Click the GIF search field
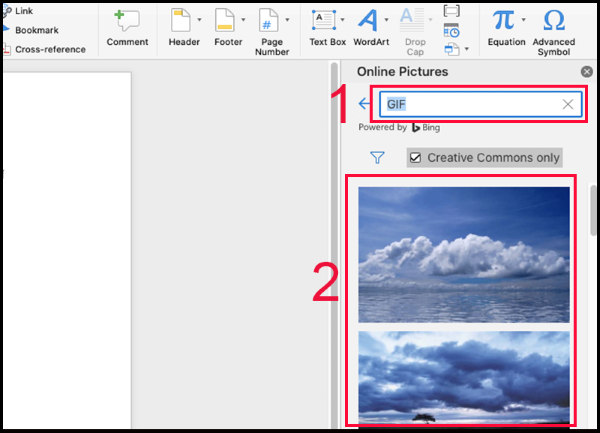The image size is (600, 433). point(470,104)
